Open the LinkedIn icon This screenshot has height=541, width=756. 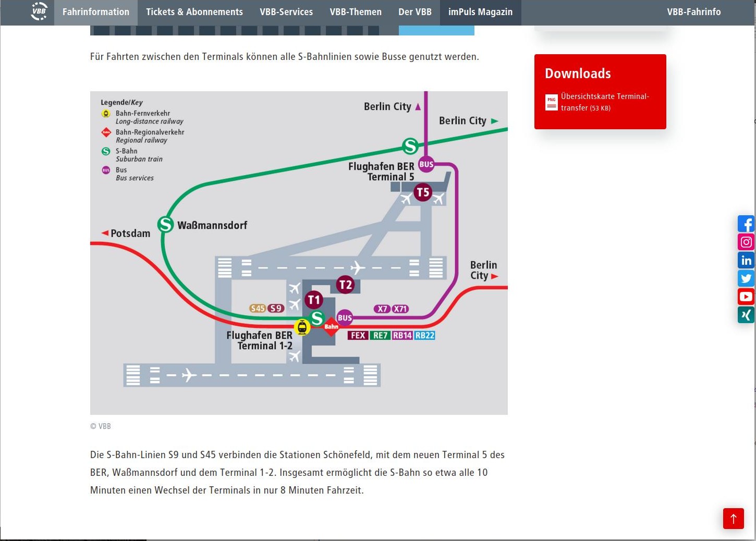click(746, 260)
